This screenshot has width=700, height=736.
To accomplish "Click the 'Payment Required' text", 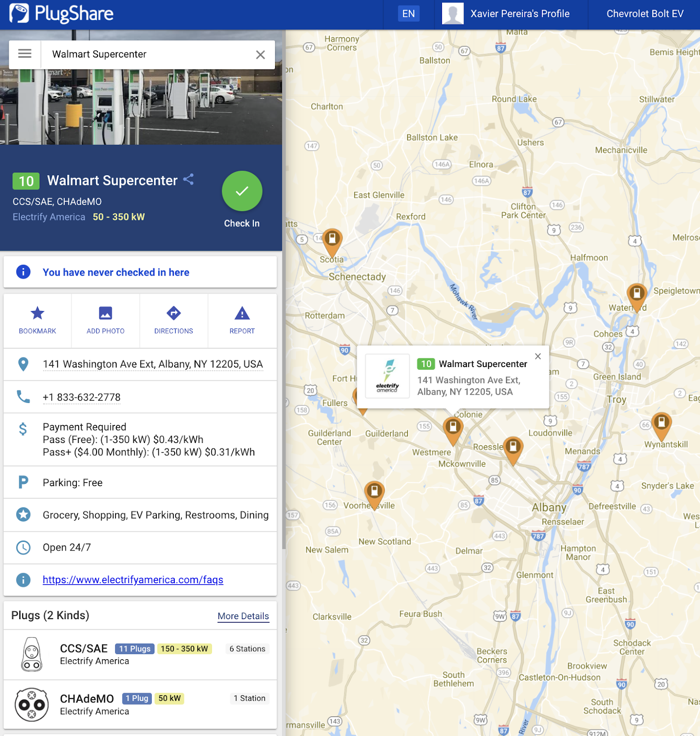I will [85, 427].
